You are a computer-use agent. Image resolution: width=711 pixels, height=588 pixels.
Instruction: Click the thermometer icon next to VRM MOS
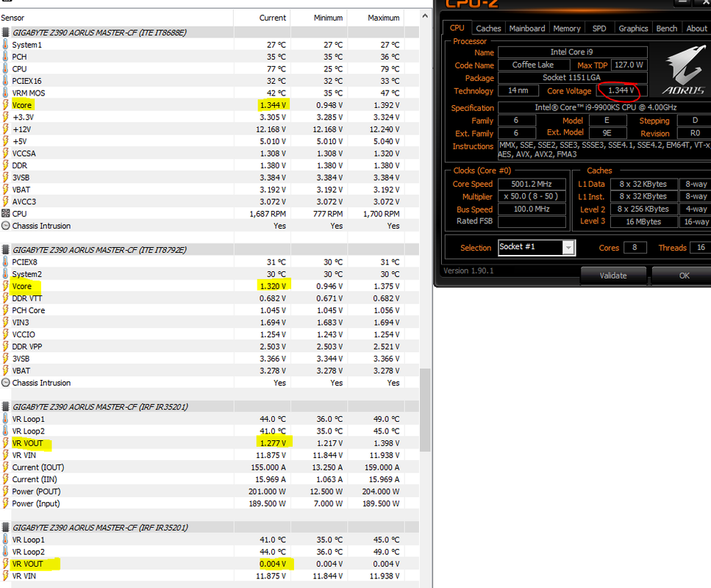[x=5, y=93]
